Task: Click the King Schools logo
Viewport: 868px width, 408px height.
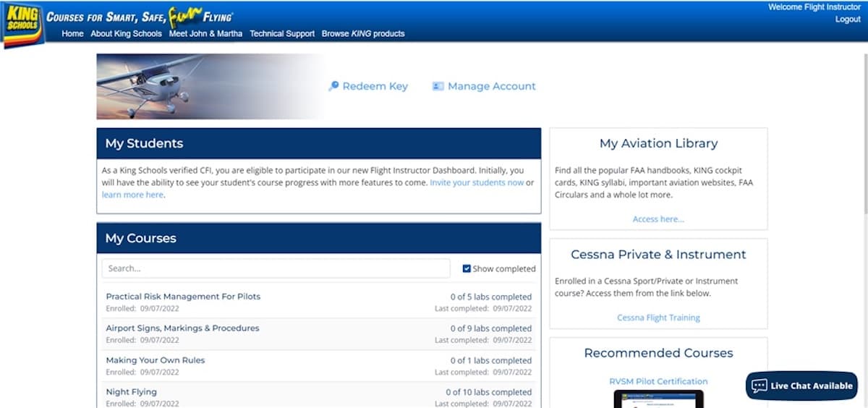Action: (x=22, y=24)
